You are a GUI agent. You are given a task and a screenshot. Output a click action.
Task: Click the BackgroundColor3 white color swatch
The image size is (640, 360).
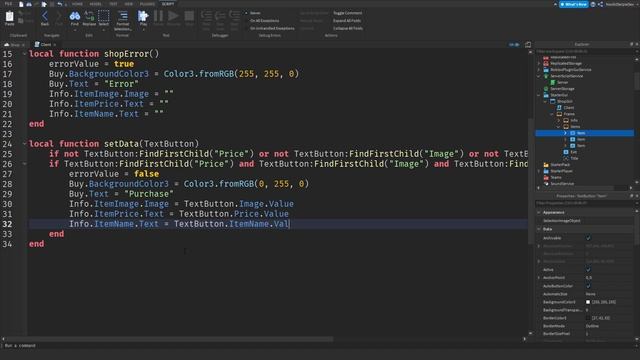[588, 302]
